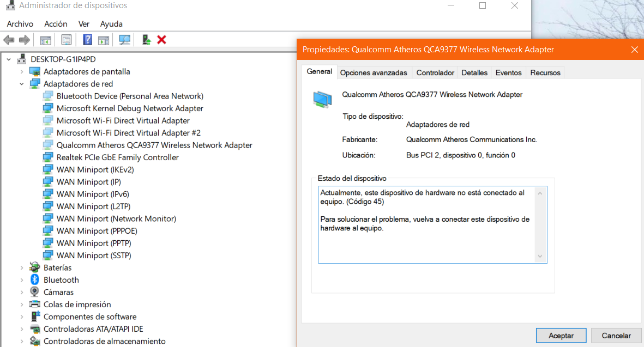Open the Archivo menu
The height and width of the screenshot is (347, 644).
coord(20,24)
